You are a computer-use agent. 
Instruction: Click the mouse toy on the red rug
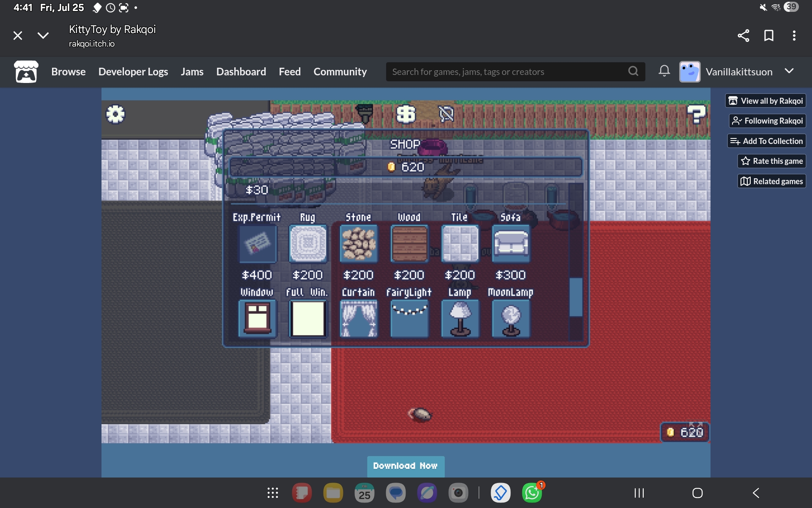click(x=420, y=414)
